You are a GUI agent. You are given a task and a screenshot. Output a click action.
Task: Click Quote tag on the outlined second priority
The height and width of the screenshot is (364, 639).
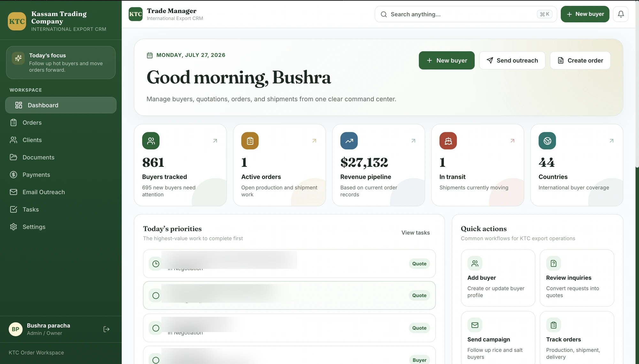click(419, 296)
